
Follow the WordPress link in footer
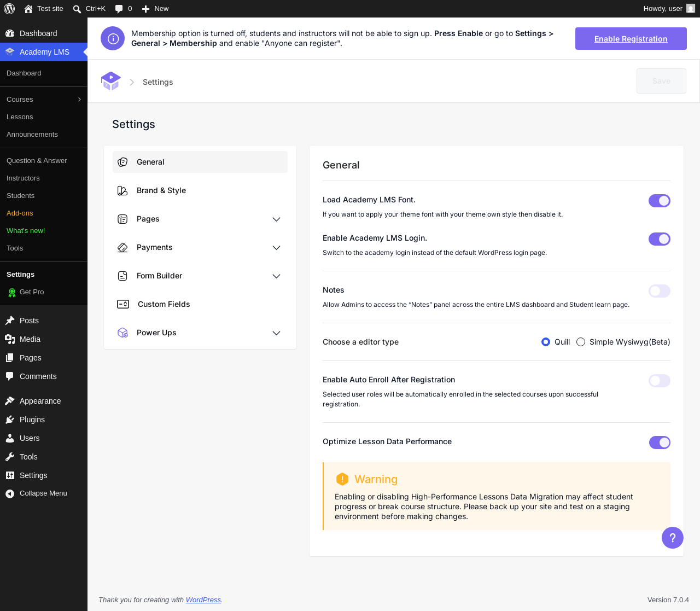[x=203, y=600]
